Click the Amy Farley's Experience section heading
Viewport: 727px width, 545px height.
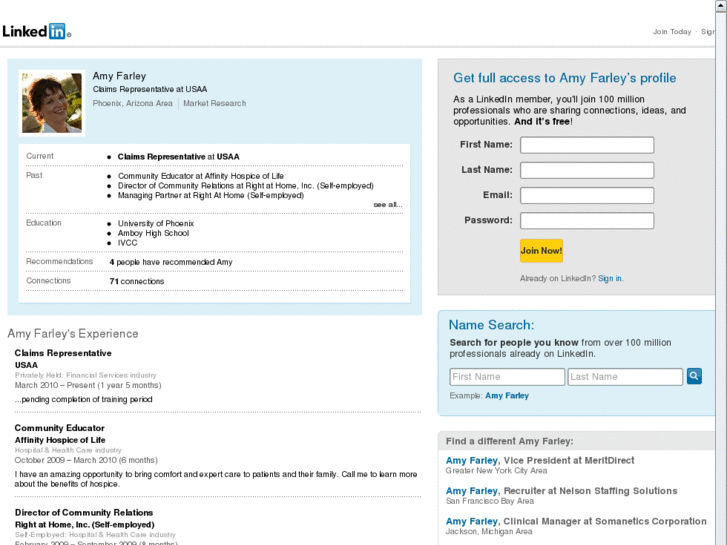(73, 333)
